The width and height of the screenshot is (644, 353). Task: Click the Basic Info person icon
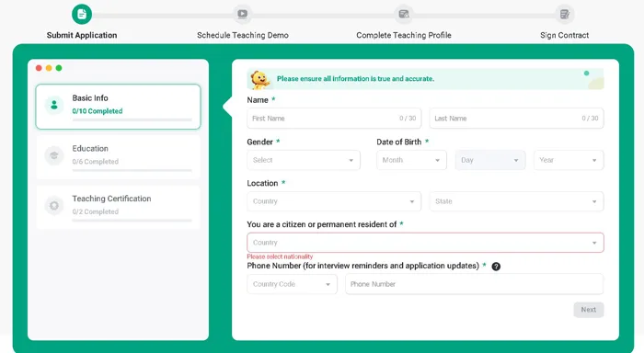pos(54,105)
